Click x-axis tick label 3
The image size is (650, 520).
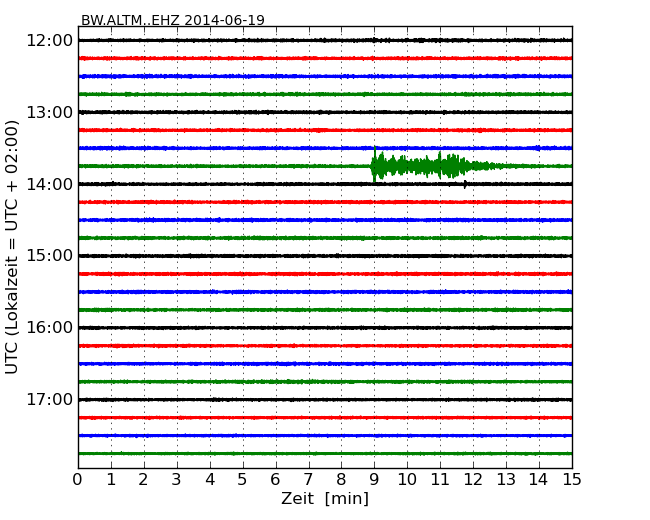click(177, 480)
